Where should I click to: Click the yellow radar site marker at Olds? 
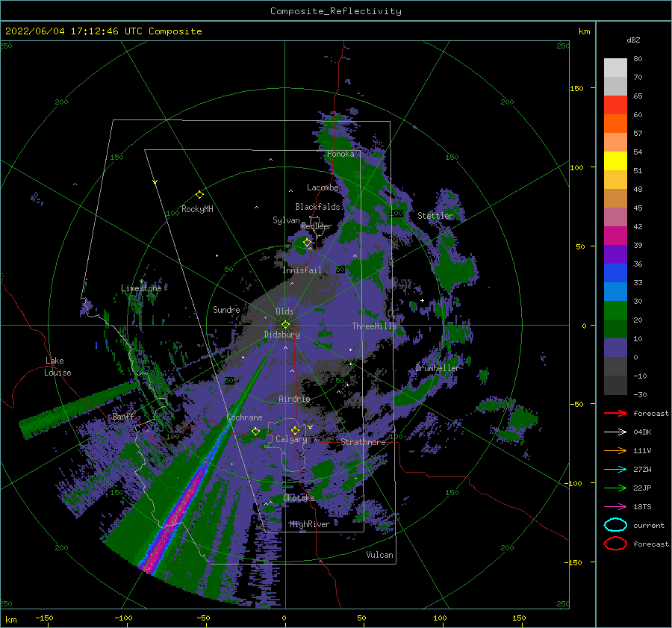coord(285,325)
